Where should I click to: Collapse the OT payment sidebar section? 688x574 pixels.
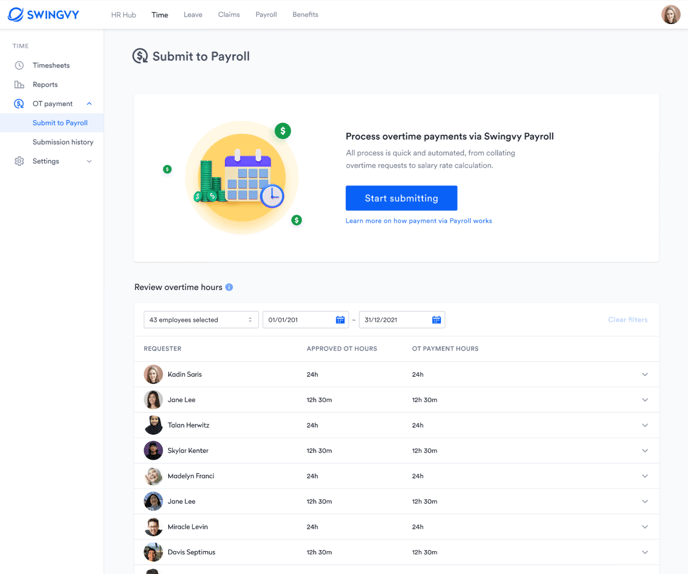[89, 104]
